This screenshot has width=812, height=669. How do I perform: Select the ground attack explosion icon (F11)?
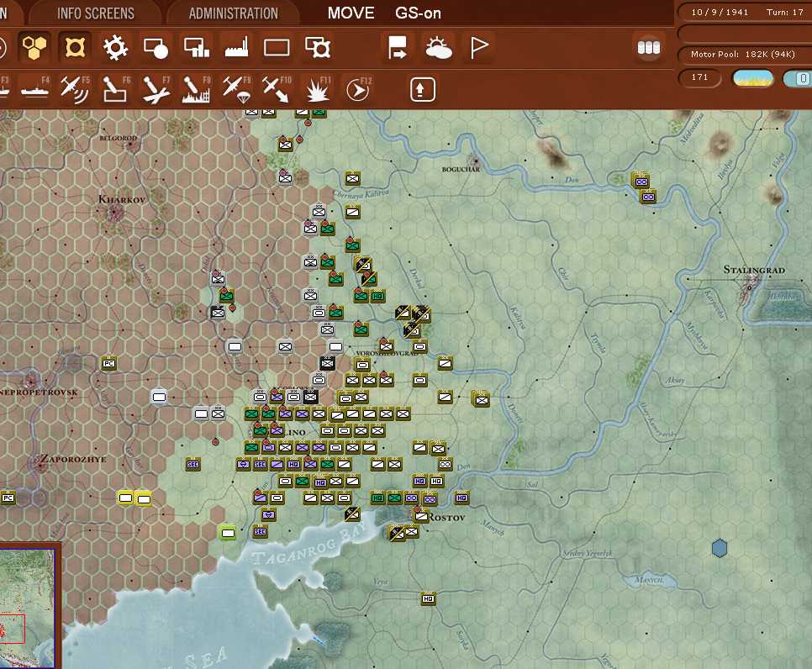(317, 88)
